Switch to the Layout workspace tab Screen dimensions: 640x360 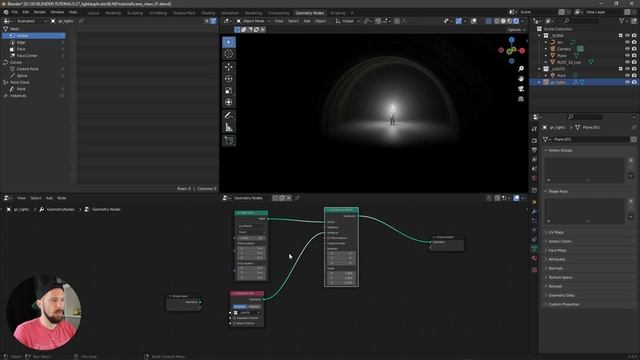click(93, 13)
